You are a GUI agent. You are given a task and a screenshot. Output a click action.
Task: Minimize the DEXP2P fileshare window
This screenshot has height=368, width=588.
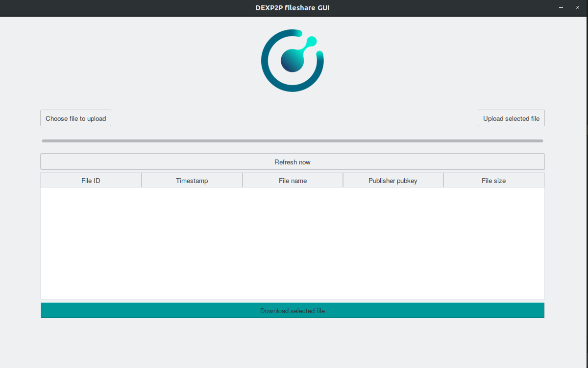[x=561, y=8]
